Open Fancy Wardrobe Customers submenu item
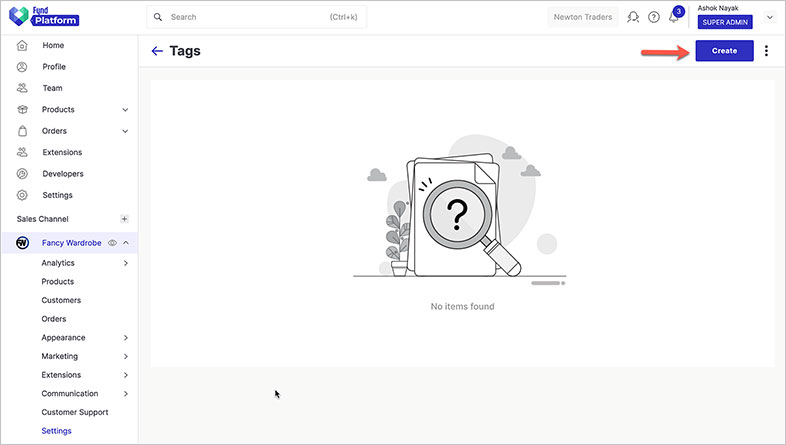Image resolution: width=786 pixels, height=445 pixels. 61,300
